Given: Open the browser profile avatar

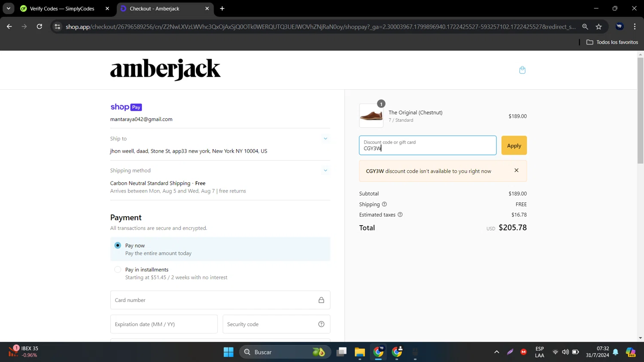Looking at the screenshot, I should click(x=620, y=27).
